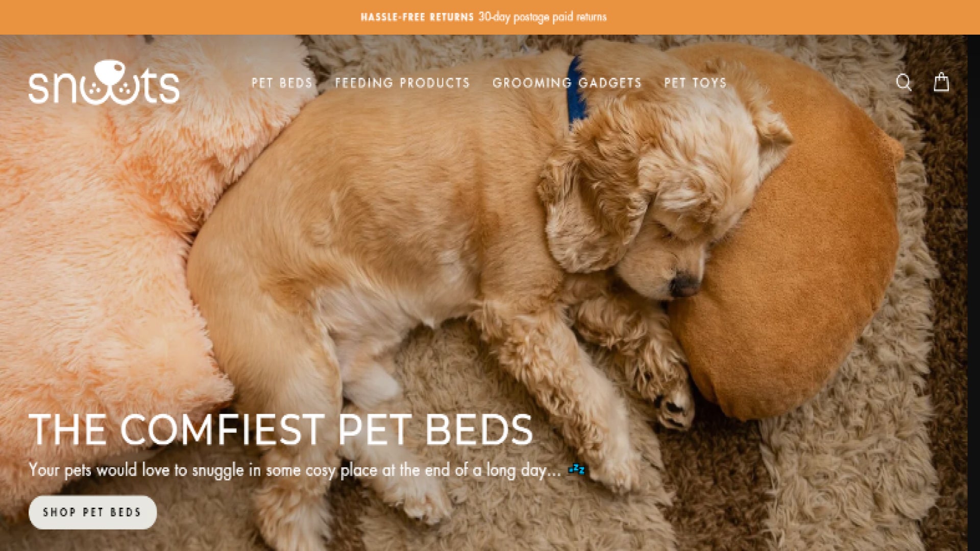
Task: Click the blue zzz sleeping emoji
Action: coord(576,469)
